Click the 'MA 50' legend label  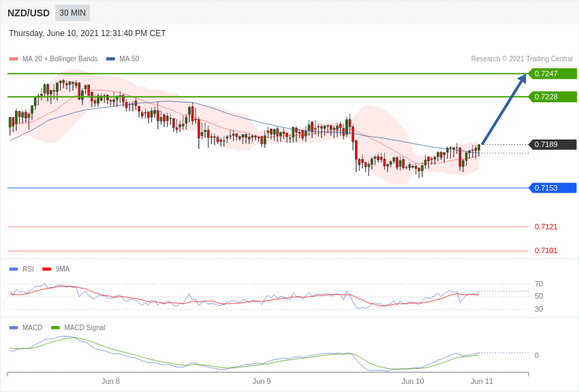point(129,59)
